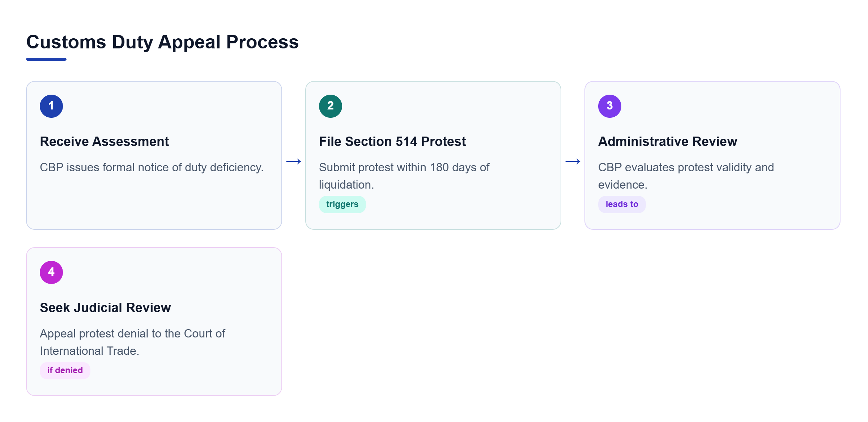Click the 'leads to' tag
This screenshot has width=868, height=422.
coord(622,204)
